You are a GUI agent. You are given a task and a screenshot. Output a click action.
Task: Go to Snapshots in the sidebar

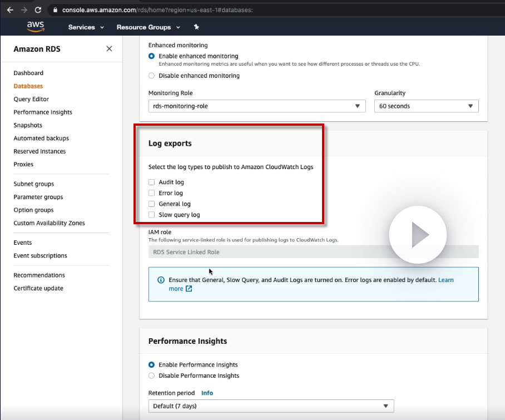(28, 125)
